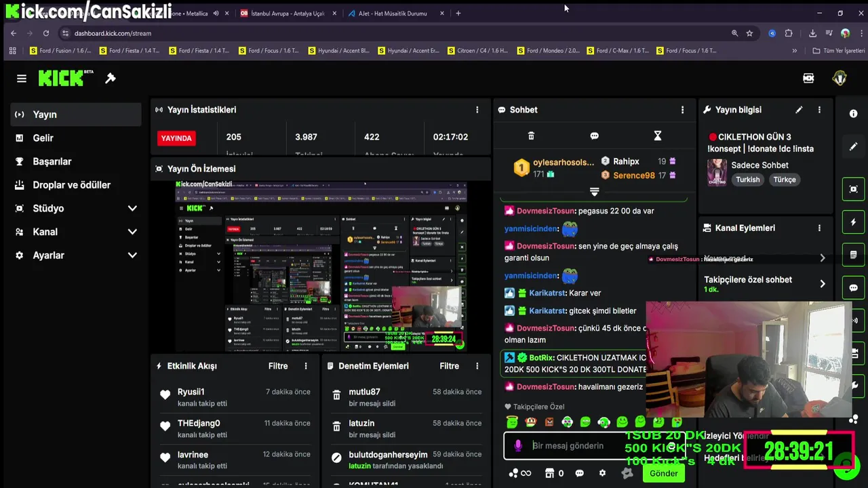
Task: Expand the Stüdyo sidebar section
Action: pos(132,208)
